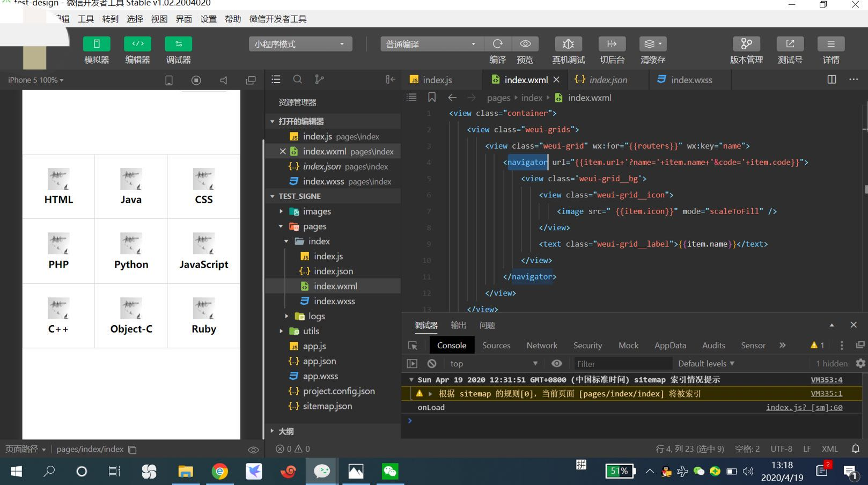The image size is (868, 485).
Task: Click the 编译 compile refresh icon
Action: [x=498, y=44]
